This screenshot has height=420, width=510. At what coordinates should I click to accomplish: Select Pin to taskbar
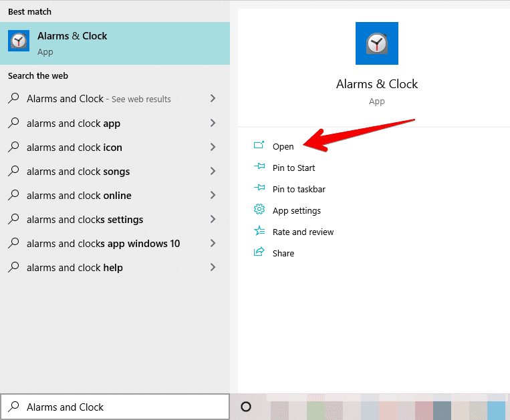coord(299,190)
